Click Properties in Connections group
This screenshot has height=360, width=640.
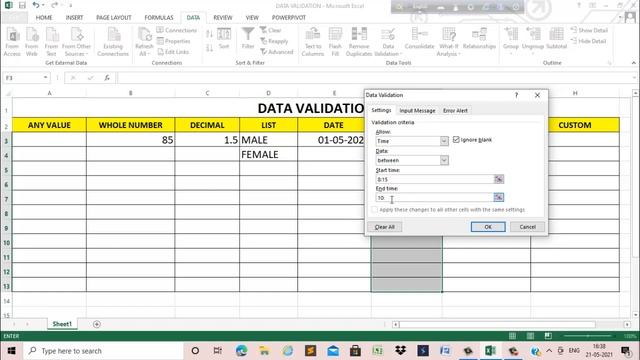(x=174, y=41)
